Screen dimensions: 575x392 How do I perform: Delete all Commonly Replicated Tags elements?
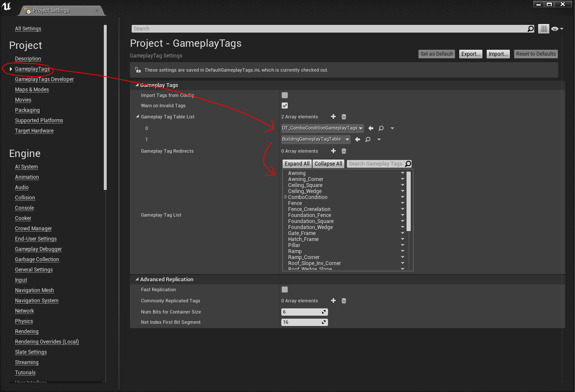[344, 301]
